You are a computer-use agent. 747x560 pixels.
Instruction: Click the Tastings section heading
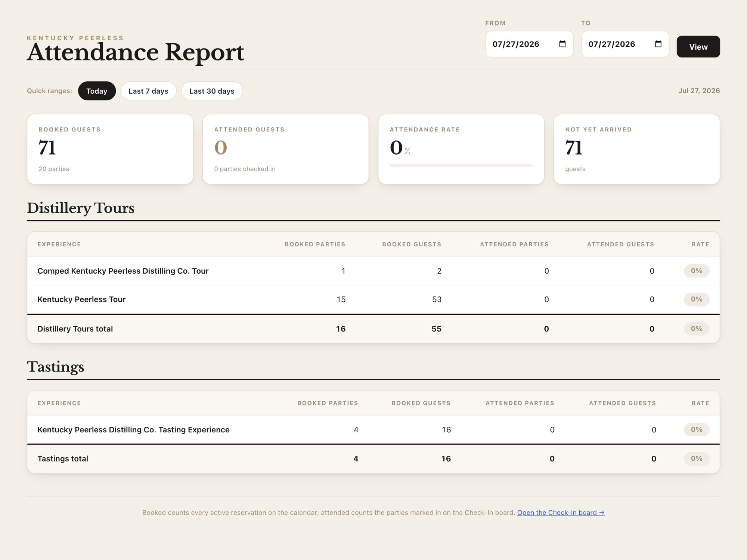[56, 367]
